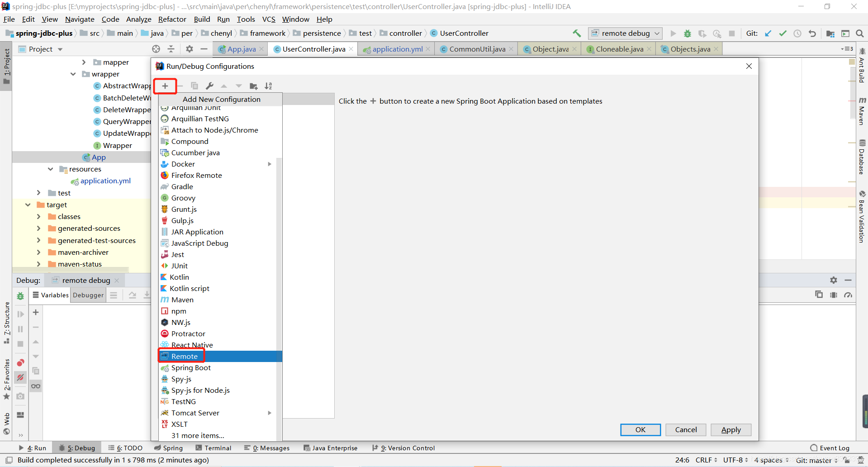Click the wrench Edit Templates icon
Image resolution: width=868 pixels, height=467 pixels.
[209, 86]
